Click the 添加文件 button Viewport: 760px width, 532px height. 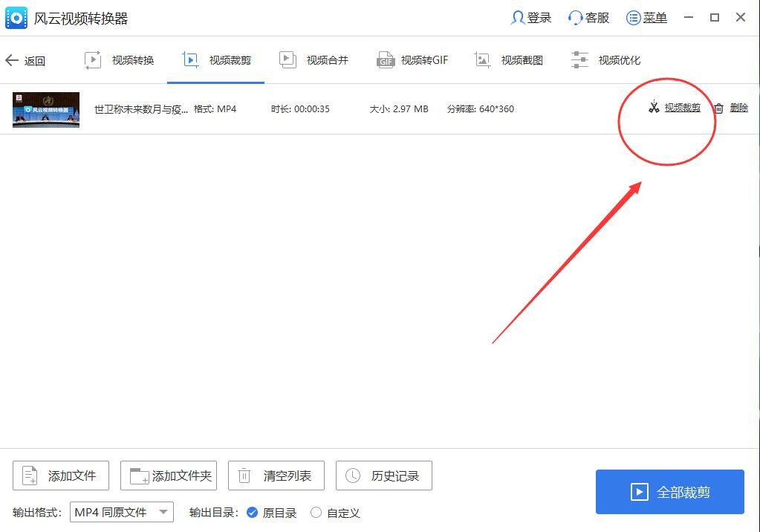pos(61,476)
